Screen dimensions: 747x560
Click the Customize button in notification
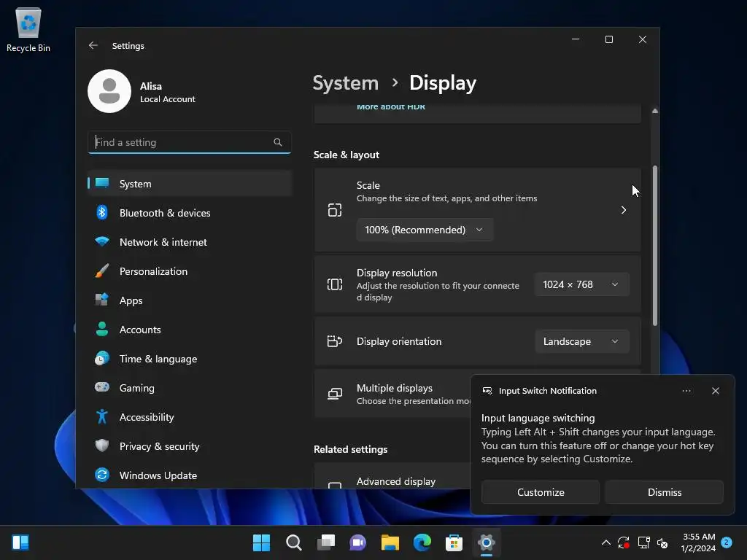(541, 492)
